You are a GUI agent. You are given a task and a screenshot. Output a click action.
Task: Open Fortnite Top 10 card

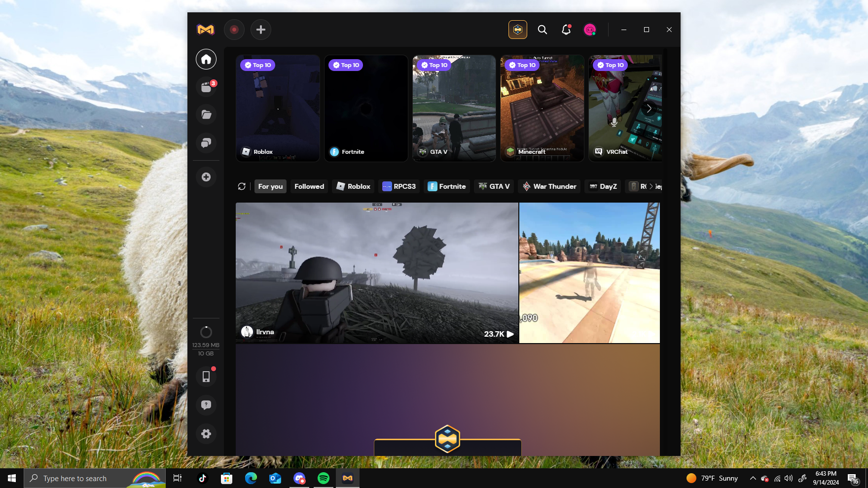pos(366,108)
